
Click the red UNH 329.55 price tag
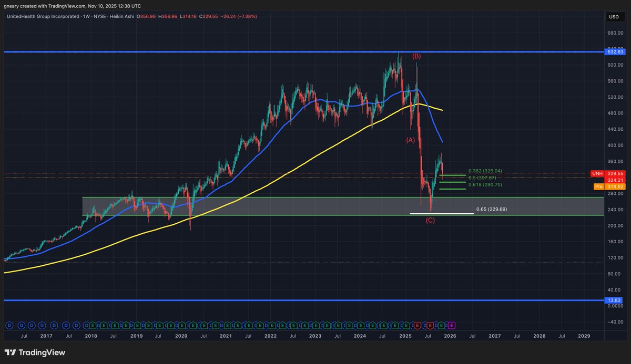(608, 173)
